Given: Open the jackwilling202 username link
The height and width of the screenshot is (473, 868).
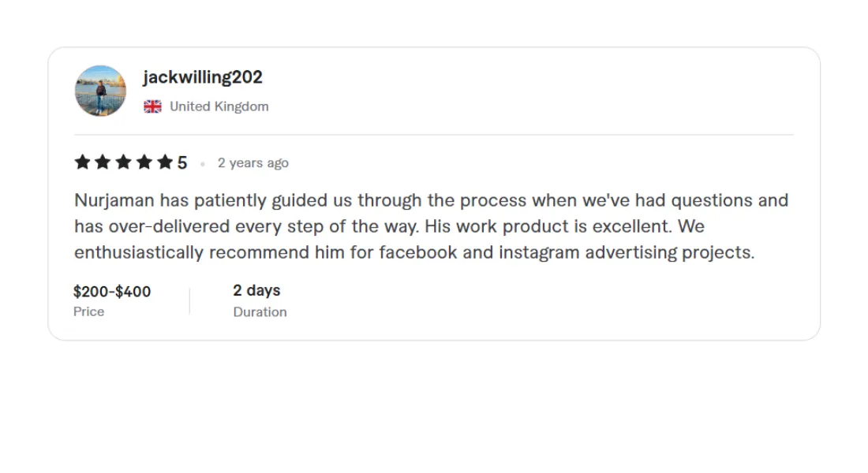Looking at the screenshot, I should click(203, 77).
